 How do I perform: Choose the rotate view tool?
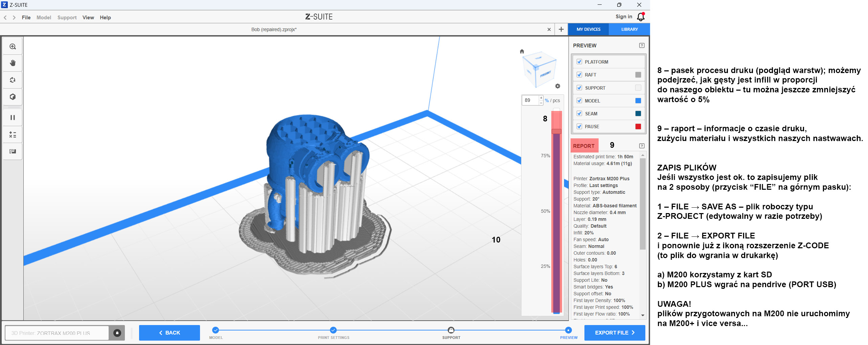(13, 80)
